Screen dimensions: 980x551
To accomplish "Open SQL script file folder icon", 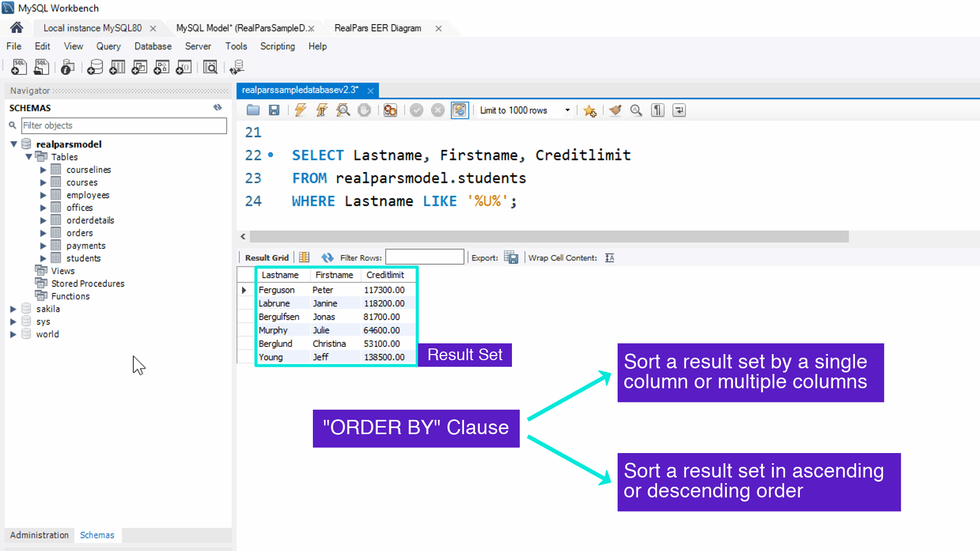I will click(253, 110).
